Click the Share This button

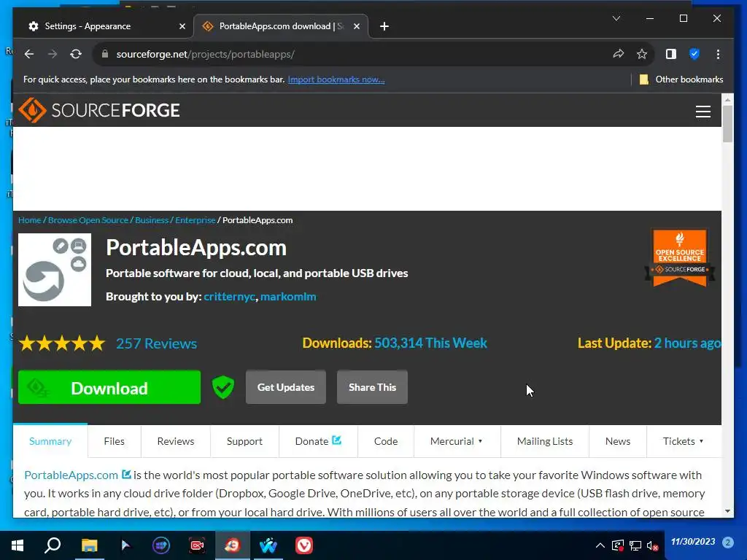click(372, 387)
